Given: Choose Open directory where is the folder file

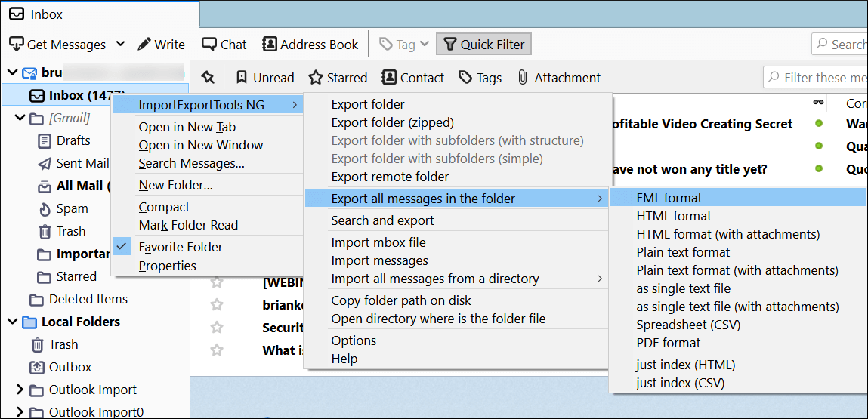Looking at the screenshot, I should click(x=438, y=319).
